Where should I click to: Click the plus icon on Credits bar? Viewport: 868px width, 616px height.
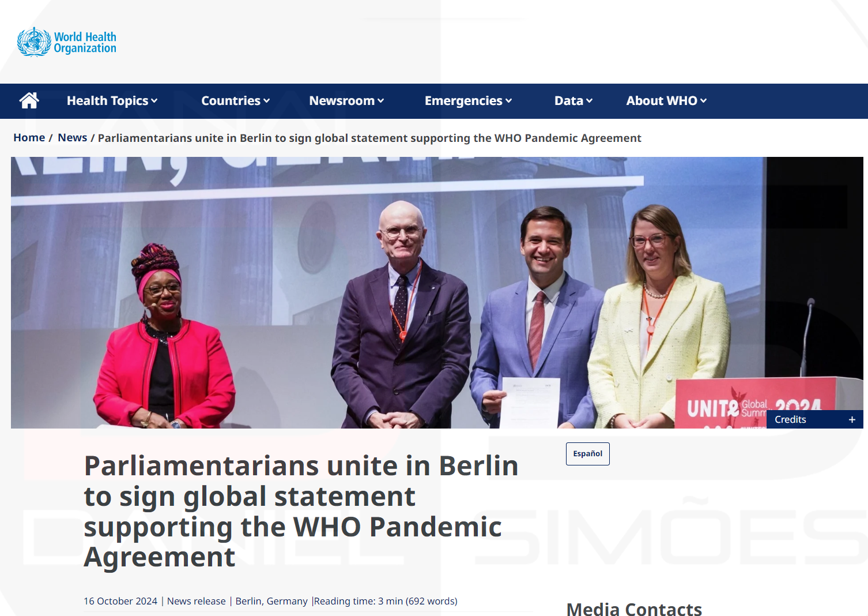(852, 420)
